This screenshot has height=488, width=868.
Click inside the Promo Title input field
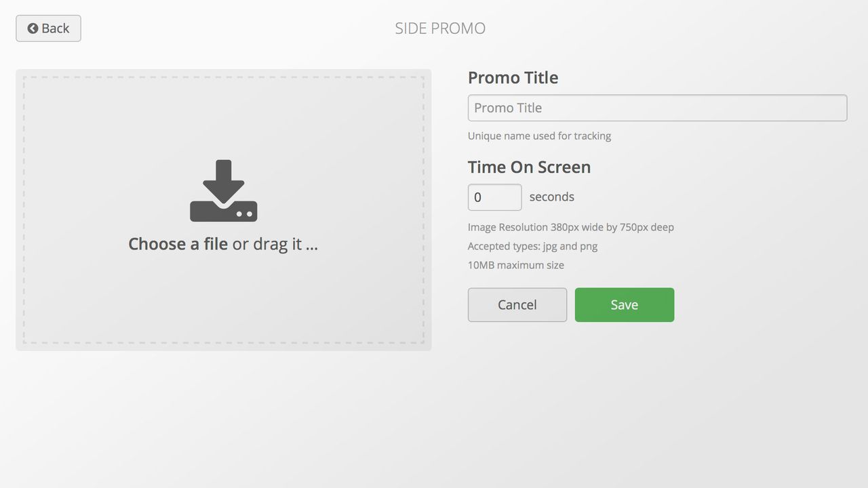656,107
